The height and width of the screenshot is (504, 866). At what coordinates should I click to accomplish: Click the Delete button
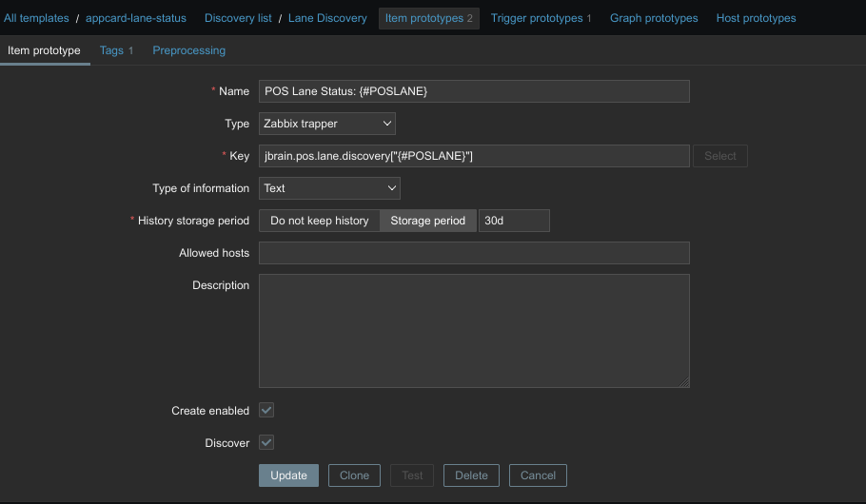pos(471,475)
